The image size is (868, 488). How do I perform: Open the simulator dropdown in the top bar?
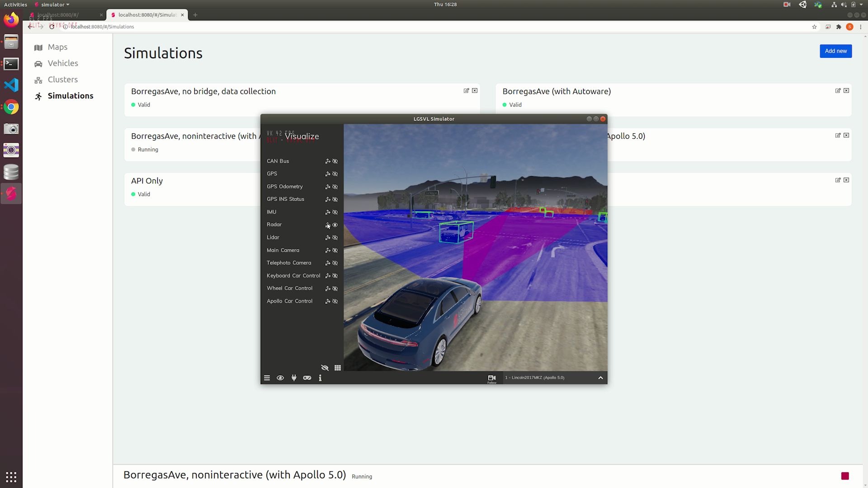[52, 5]
